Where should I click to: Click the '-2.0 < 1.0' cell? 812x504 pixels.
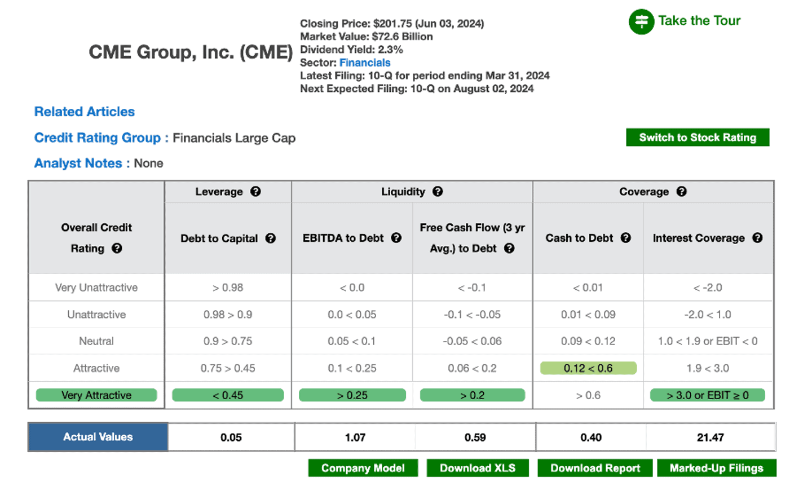(x=708, y=315)
